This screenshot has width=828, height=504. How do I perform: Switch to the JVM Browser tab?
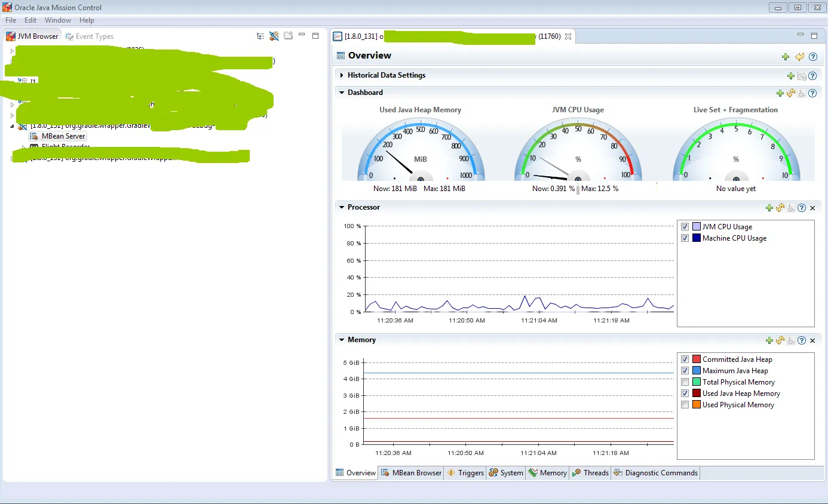point(33,36)
